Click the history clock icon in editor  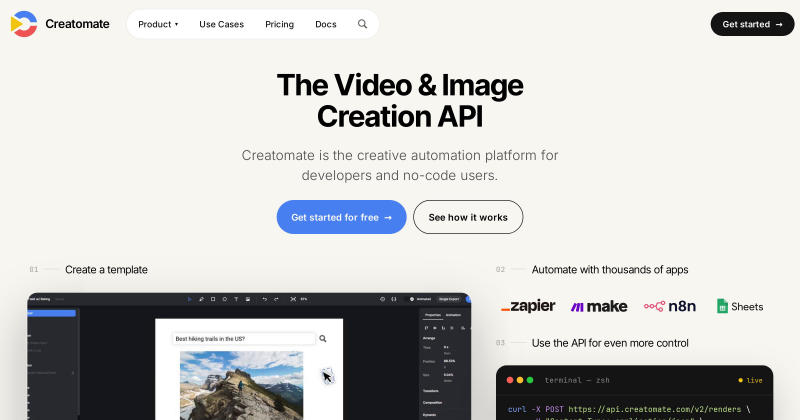coord(382,299)
